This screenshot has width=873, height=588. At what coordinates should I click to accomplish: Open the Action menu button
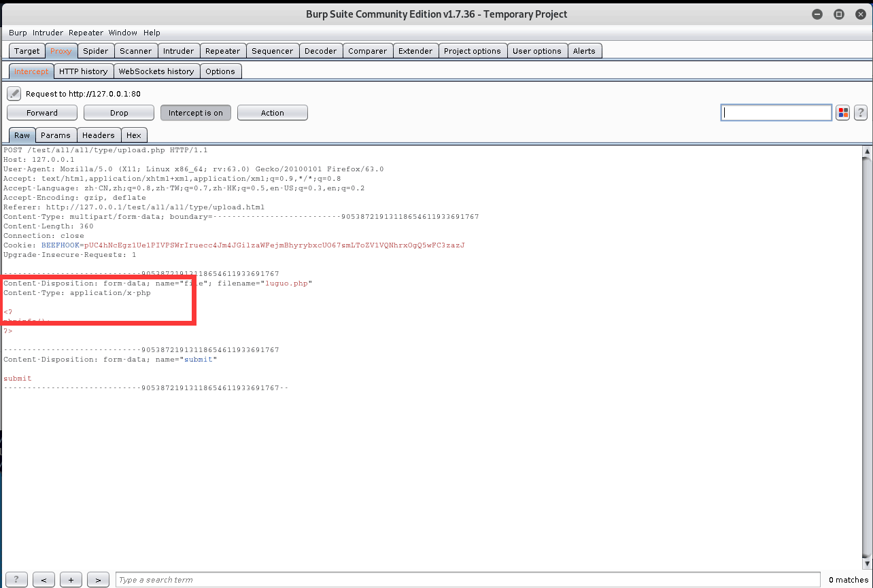click(x=273, y=113)
